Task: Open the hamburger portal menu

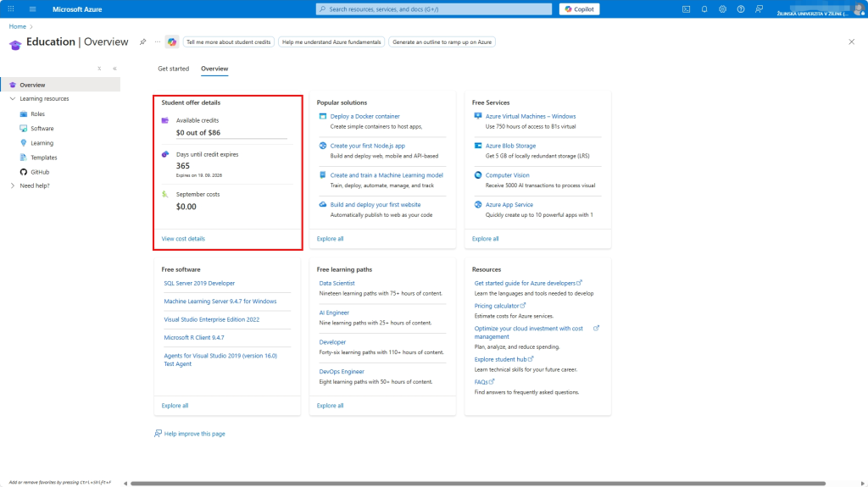Action: point(33,9)
